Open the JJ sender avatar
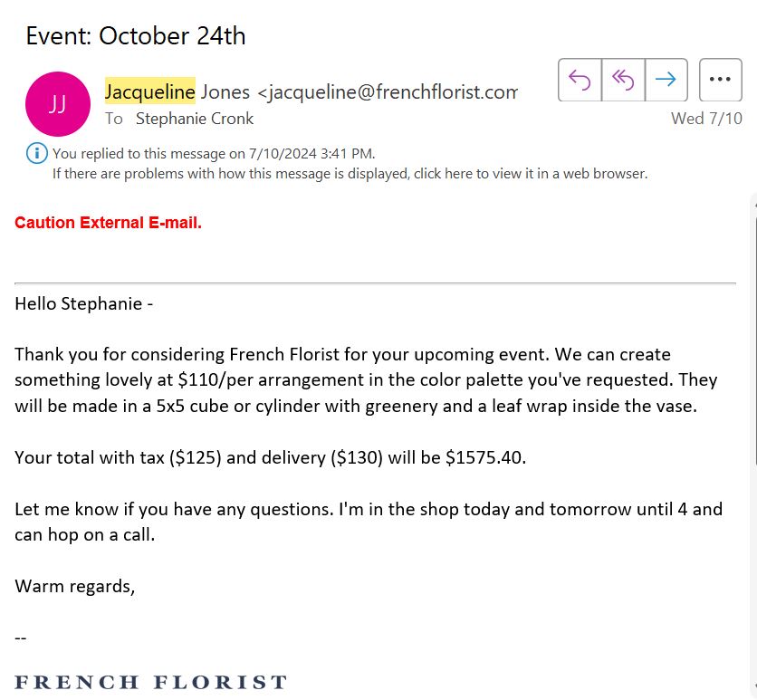 click(x=57, y=103)
